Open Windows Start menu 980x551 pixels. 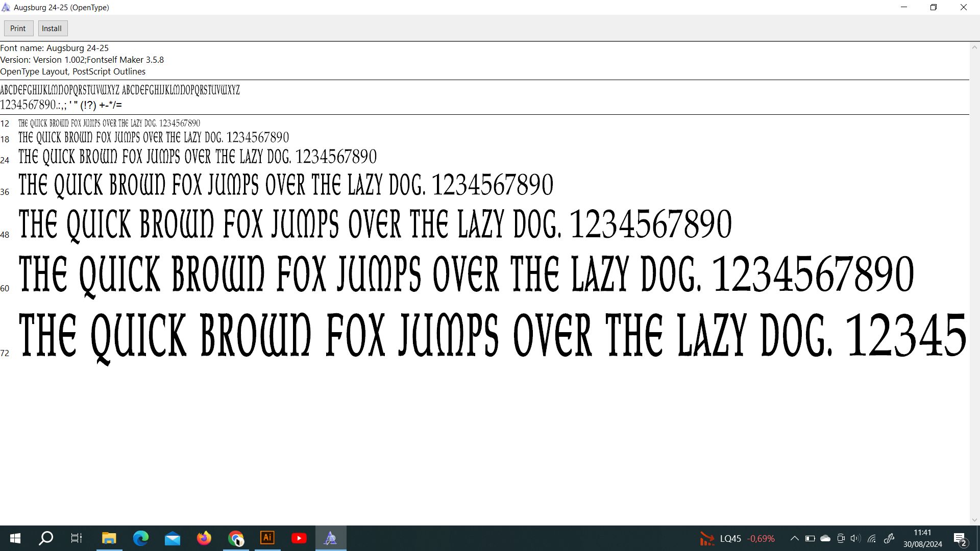click(x=15, y=538)
